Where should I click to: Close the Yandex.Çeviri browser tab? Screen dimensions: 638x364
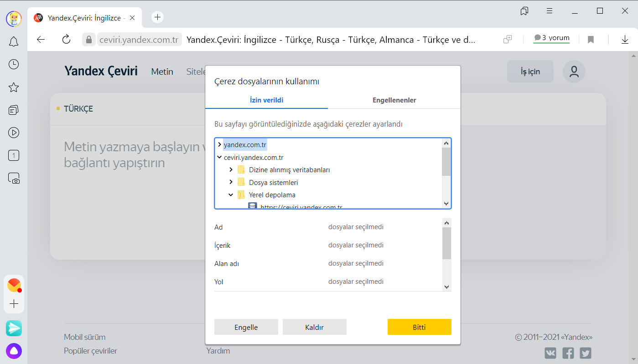pyautogui.click(x=132, y=18)
